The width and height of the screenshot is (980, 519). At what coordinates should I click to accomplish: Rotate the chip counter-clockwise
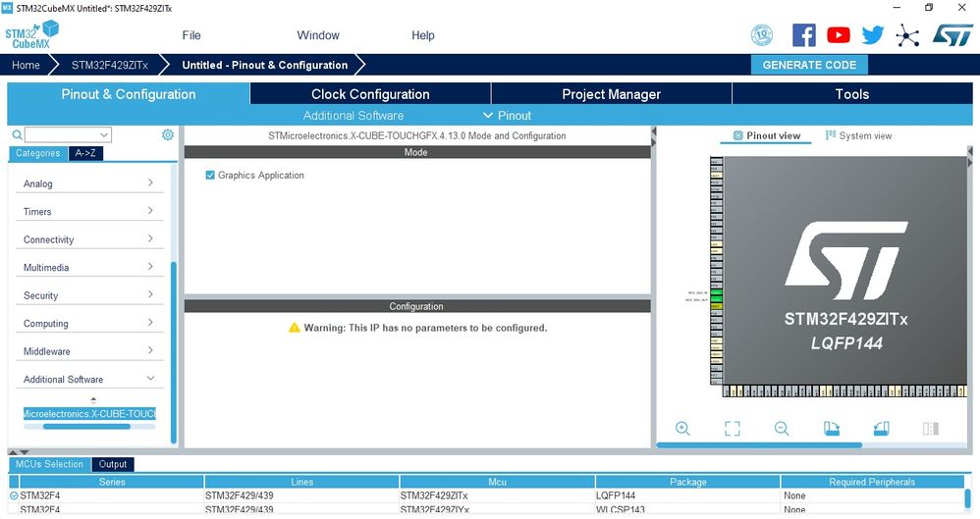(881, 429)
